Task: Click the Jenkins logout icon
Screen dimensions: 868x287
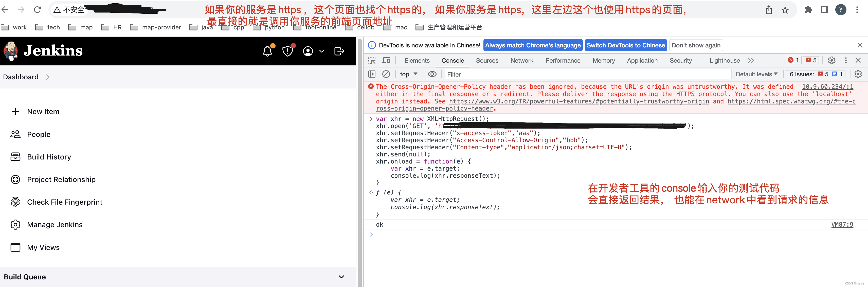Action: [x=339, y=51]
